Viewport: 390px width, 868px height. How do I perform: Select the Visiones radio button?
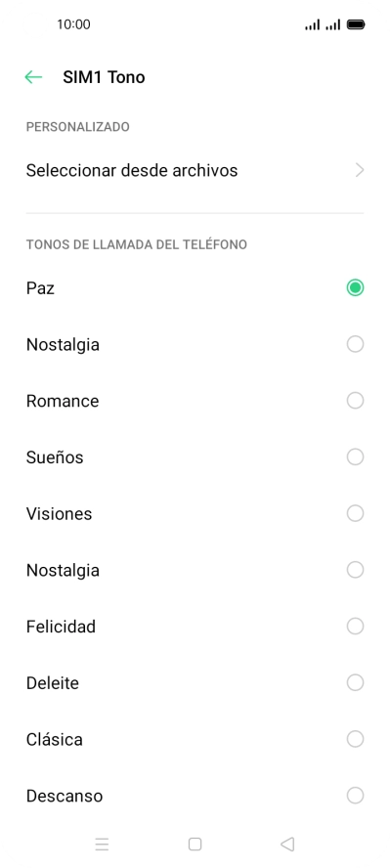355,514
